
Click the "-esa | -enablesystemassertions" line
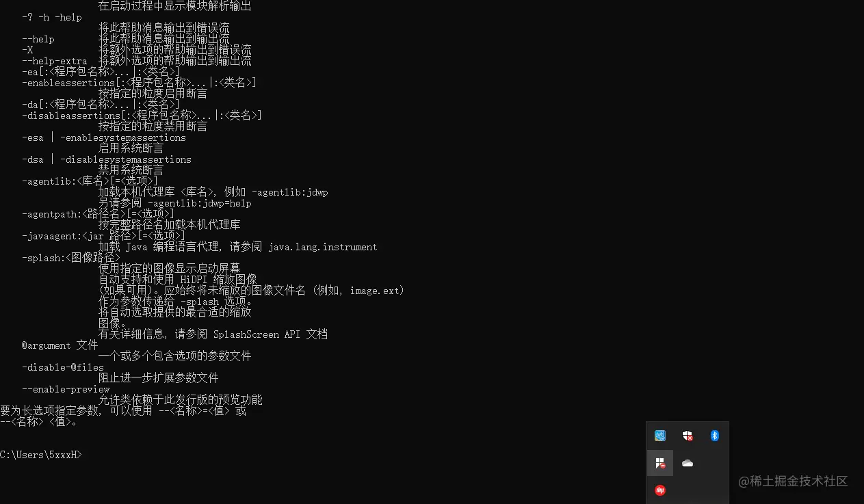point(104,137)
